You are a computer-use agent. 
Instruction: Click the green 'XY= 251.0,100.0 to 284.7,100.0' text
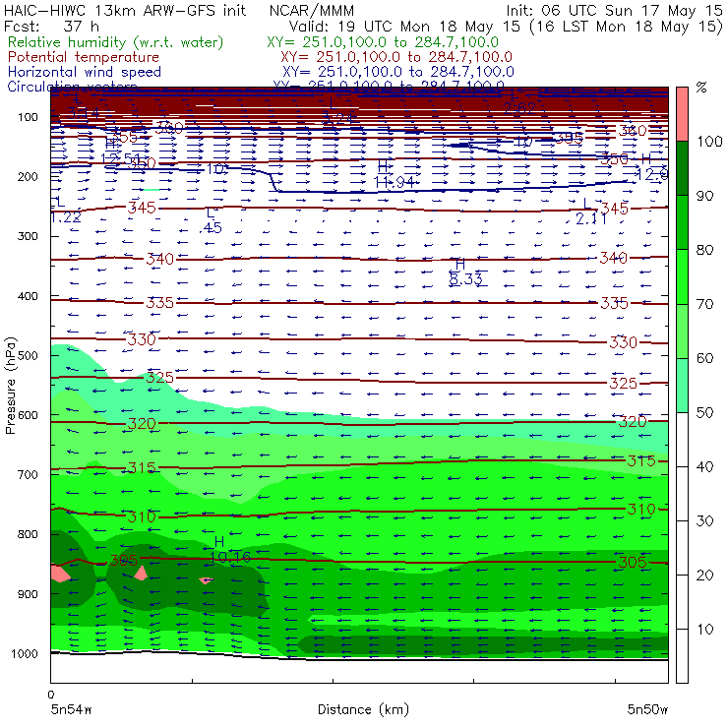(383, 42)
